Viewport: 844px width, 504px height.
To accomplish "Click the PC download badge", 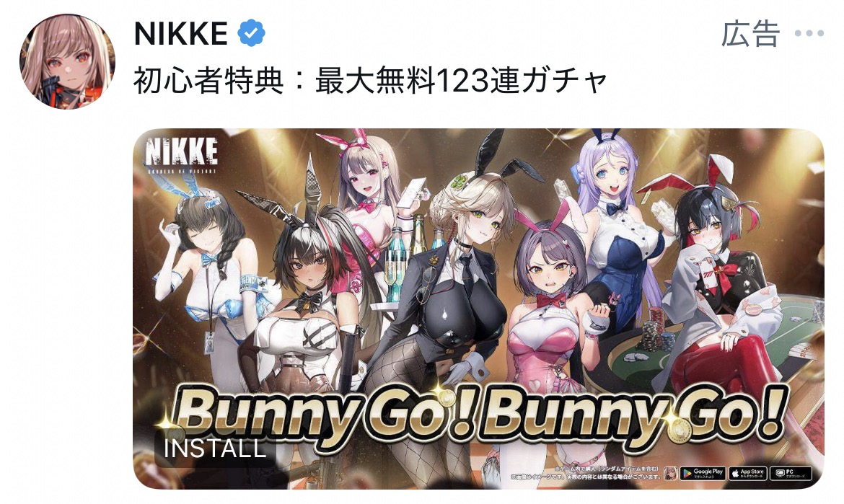I will click(791, 473).
